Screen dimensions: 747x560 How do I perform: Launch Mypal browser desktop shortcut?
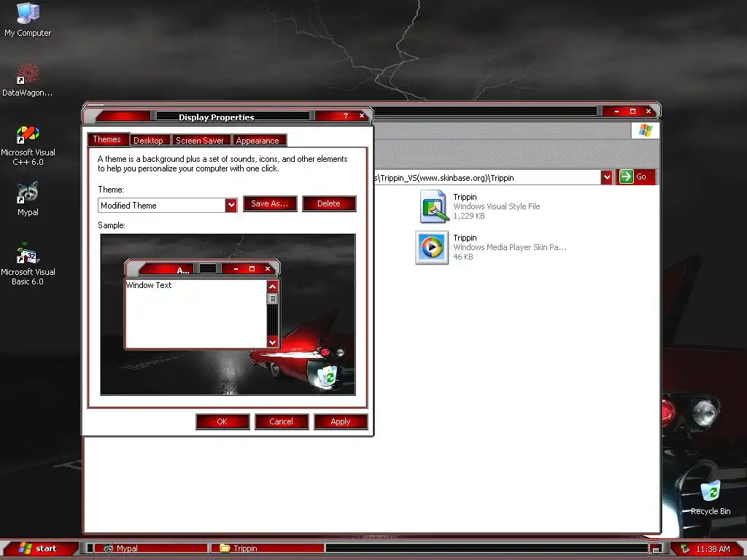28,198
